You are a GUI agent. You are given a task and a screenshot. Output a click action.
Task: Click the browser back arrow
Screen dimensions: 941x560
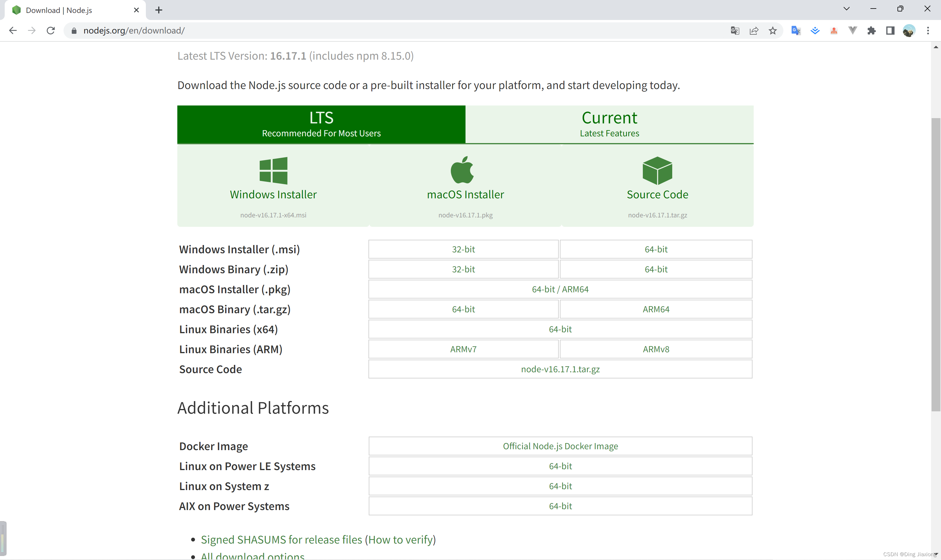point(13,31)
